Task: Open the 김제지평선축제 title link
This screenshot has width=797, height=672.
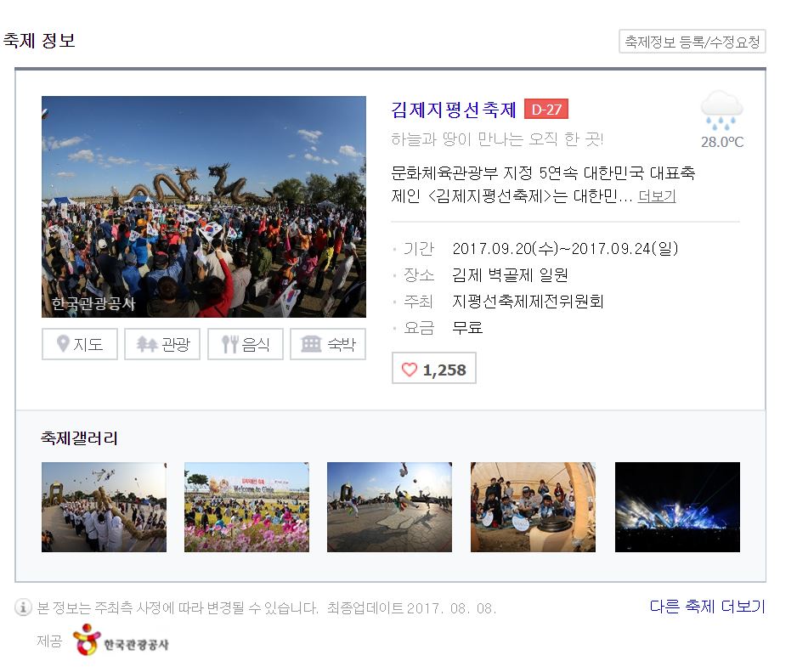Action: 454,110
